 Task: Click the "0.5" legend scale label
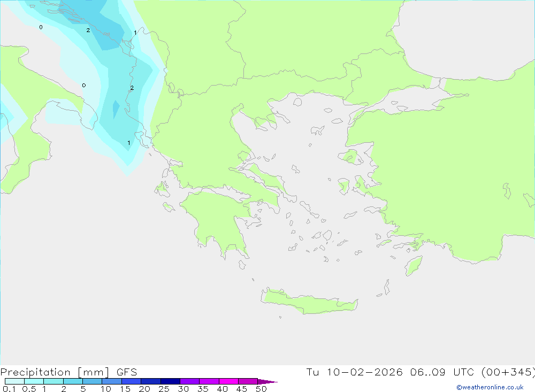[x=29, y=389]
